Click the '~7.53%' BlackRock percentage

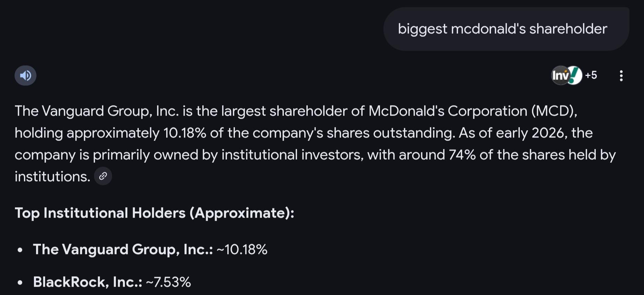click(168, 282)
